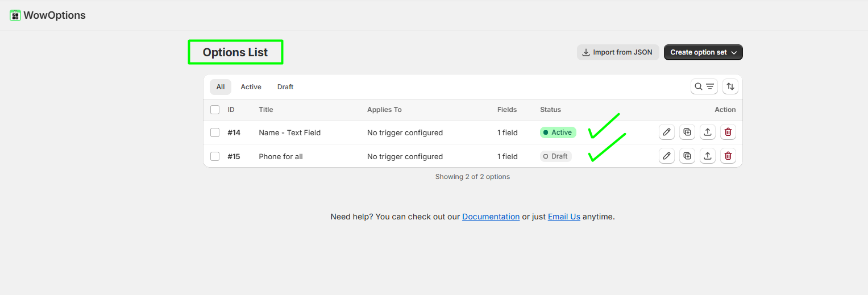This screenshot has height=295, width=868.
Task: Click the WowOptions logo icon
Action: (15, 15)
